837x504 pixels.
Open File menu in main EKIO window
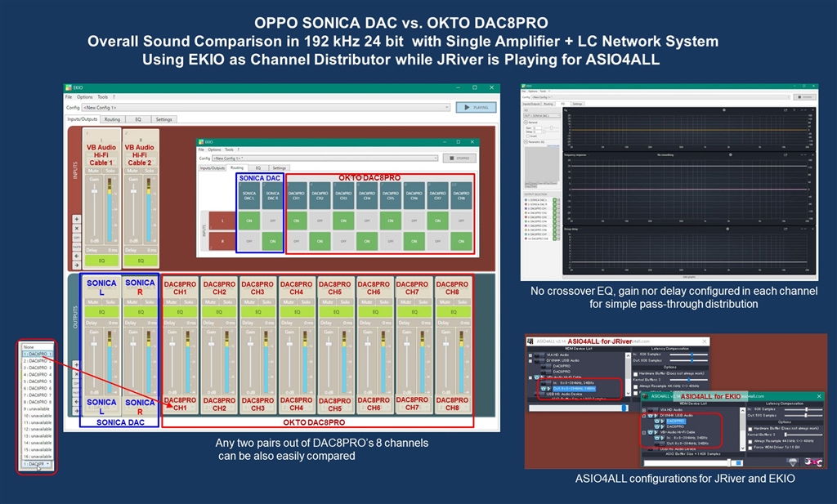point(69,97)
